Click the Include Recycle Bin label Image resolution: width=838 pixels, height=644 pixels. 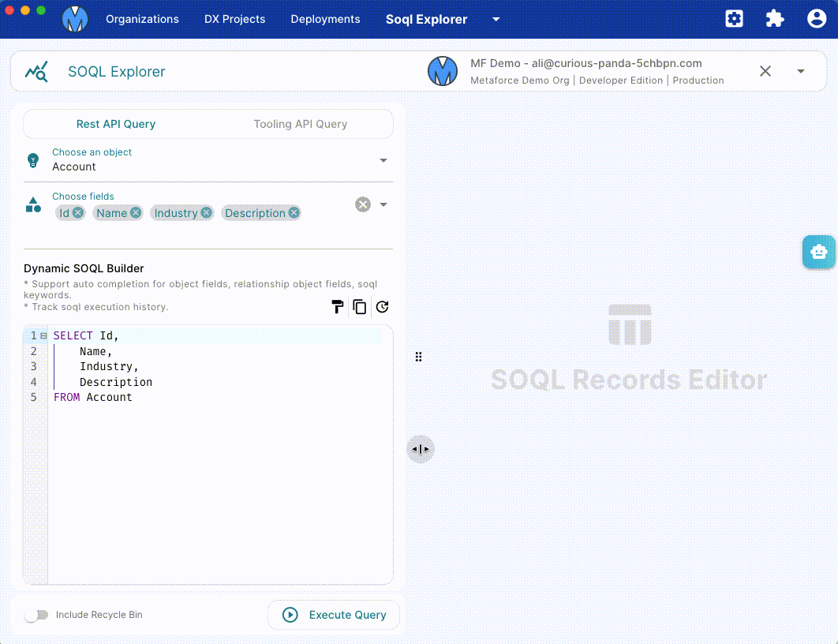pyautogui.click(x=99, y=615)
